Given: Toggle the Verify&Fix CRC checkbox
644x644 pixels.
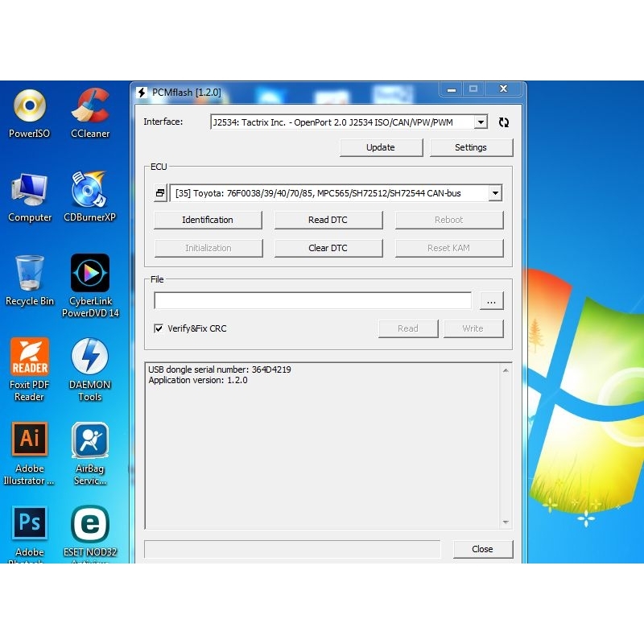Looking at the screenshot, I should coord(159,328).
